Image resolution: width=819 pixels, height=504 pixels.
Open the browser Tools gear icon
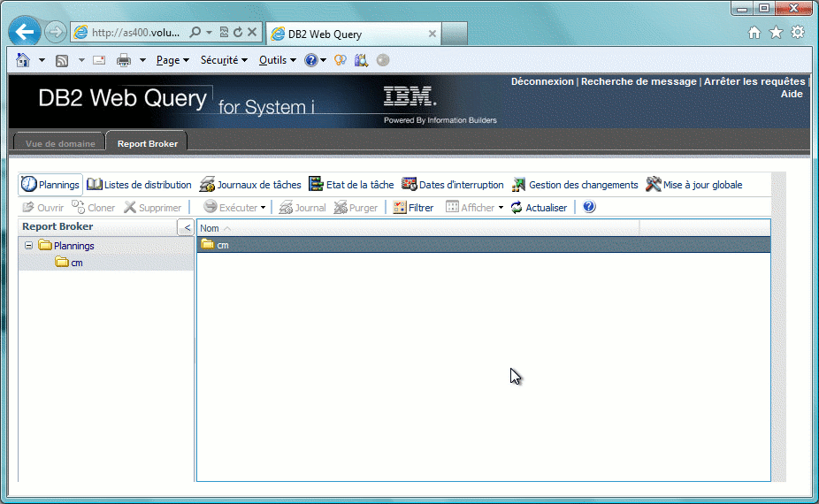click(x=798, y=33)
